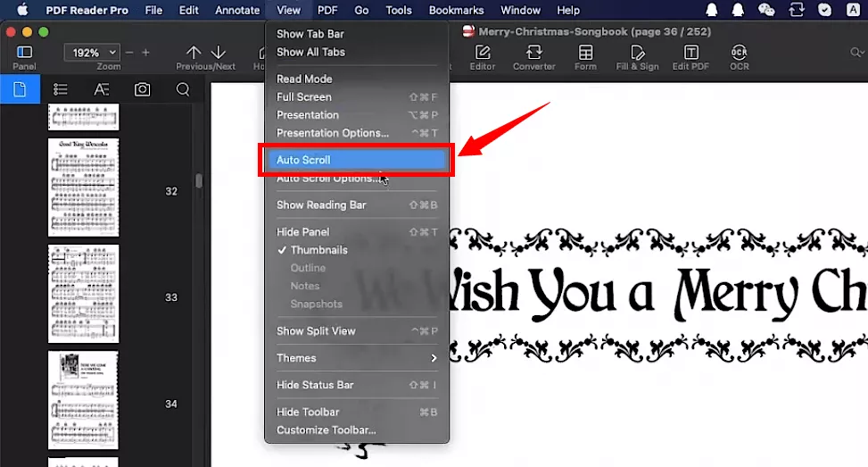868x467 pixels.
Task: Choose Read Mode
Action: [x=357, y=79]
